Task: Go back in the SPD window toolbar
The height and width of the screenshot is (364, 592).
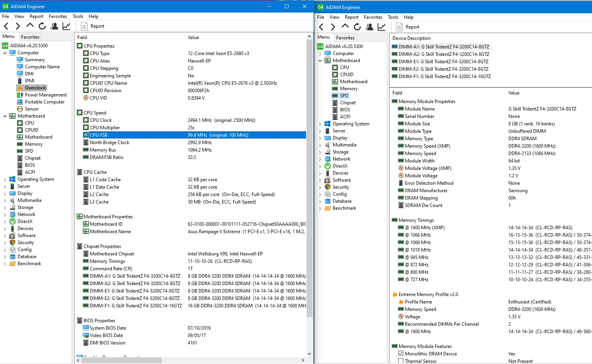Action: point(321,27)
